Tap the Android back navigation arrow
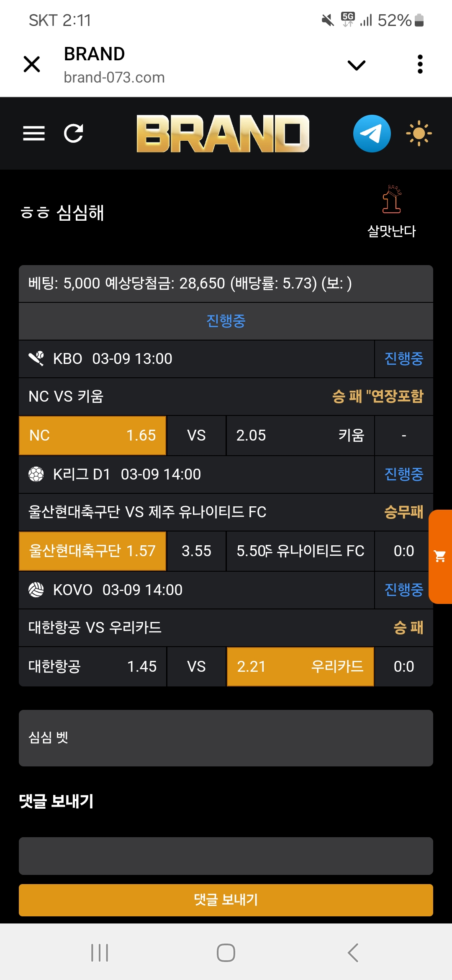This screenshot has height=980, width=452. pyautogui.click(x=353, y=953)
